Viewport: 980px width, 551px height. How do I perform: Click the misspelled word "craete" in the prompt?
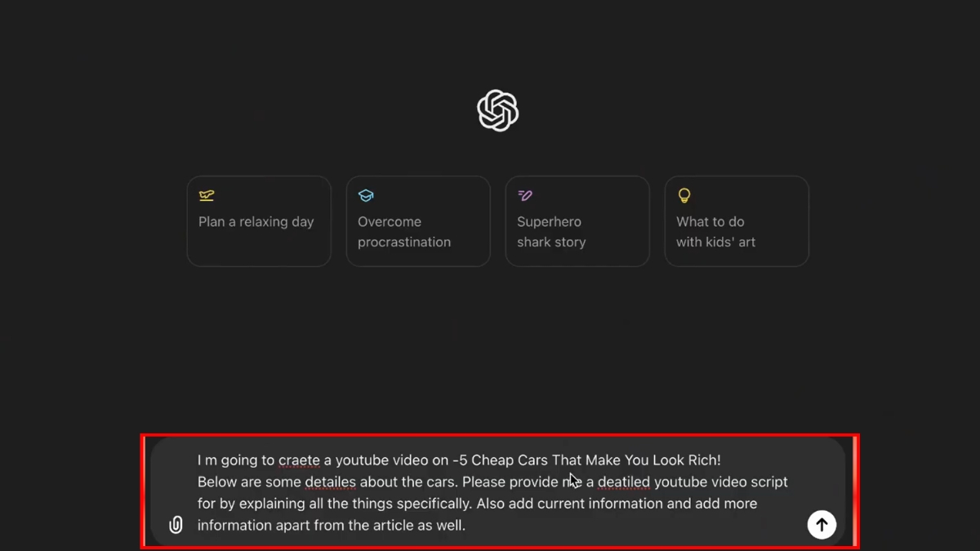coord(298,460)
